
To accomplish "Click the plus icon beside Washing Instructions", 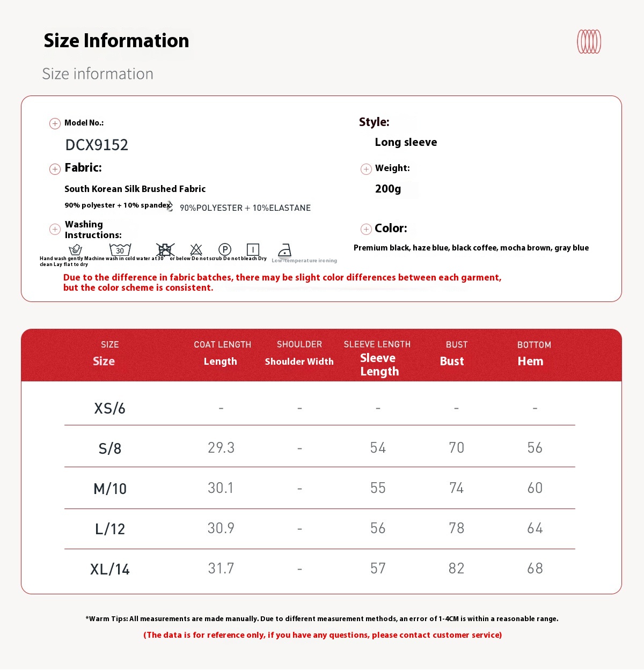I will (55, 230).
